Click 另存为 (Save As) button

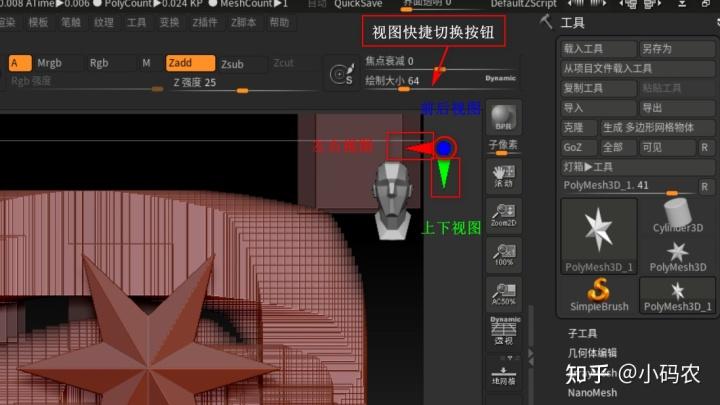tap(677, 49)
